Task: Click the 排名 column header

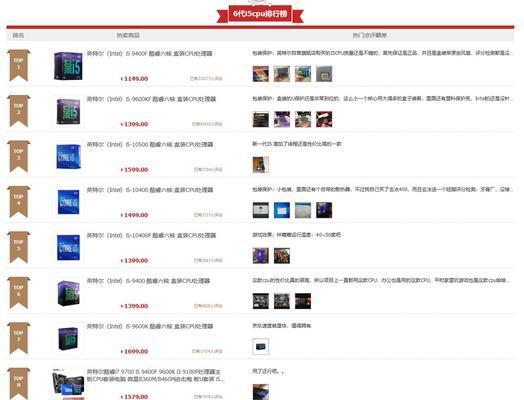Action: (18, 35)
